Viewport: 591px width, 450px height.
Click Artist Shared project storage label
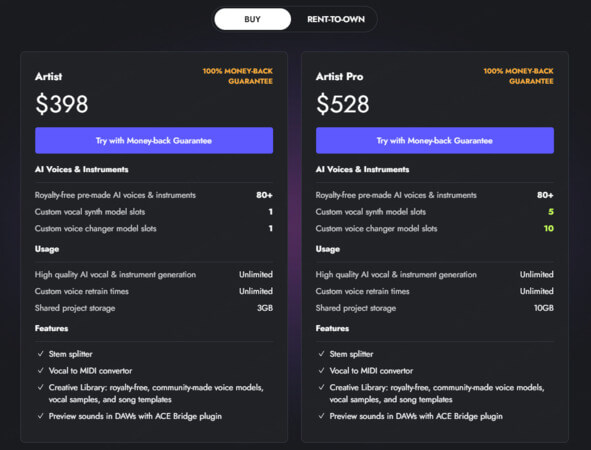tap(75, 308)
